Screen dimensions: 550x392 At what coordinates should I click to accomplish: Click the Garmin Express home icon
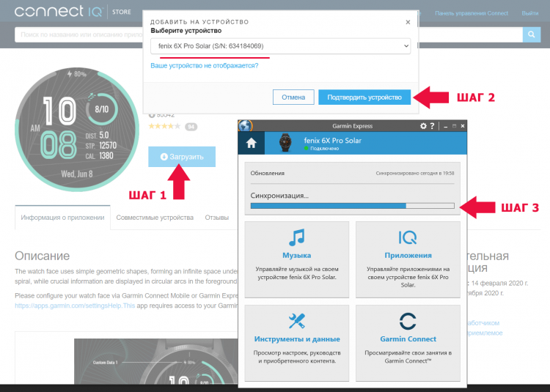(251, 143)
